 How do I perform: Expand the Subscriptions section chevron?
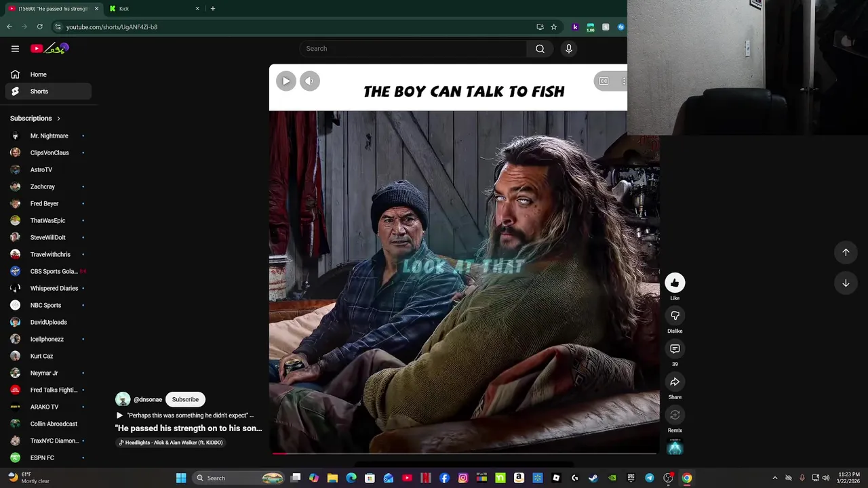point(58,119)
